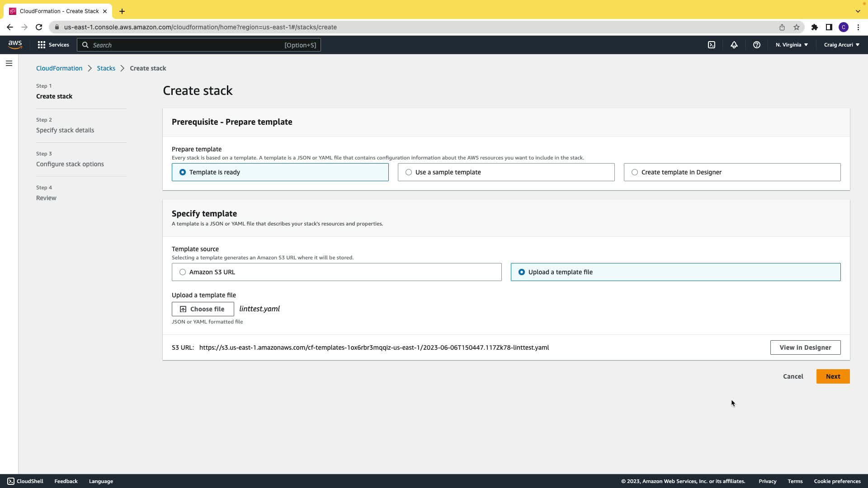
Task: Open the CloudFormation breadcrumb link
Action: [x=59, y=68]
